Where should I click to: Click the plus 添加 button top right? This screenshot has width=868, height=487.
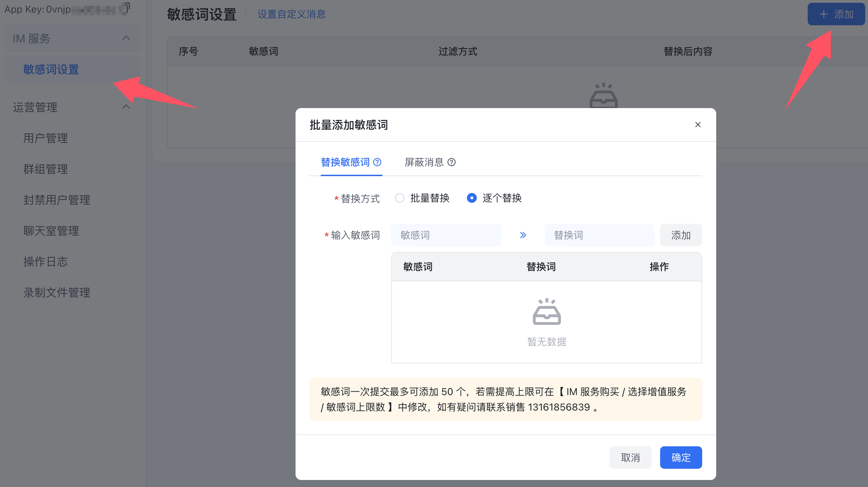coord(836,14)
